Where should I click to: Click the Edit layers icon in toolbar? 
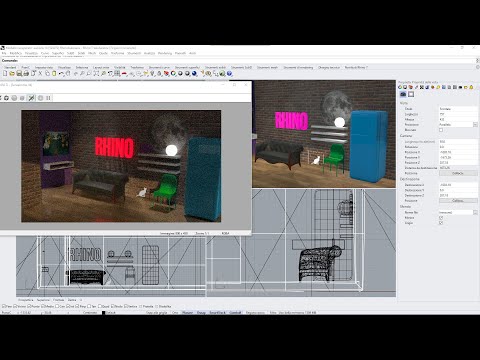tap(166, 73)
